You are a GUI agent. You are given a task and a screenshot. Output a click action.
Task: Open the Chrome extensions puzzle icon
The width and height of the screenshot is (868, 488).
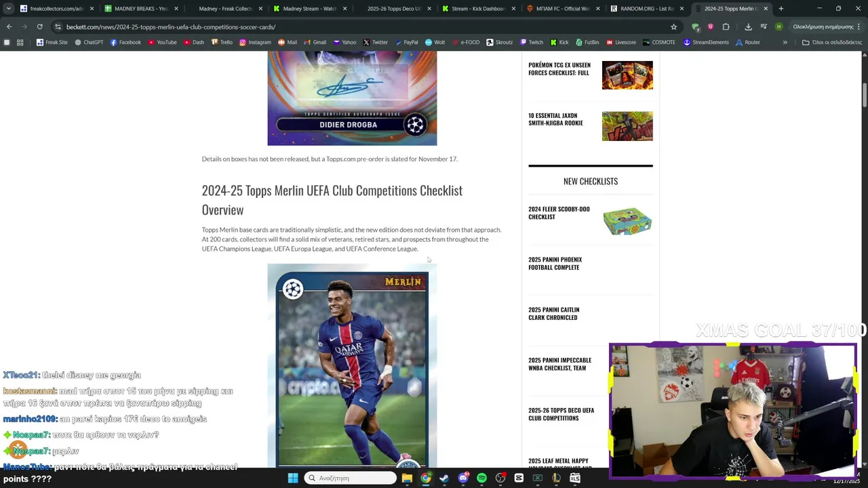[726, 26]
